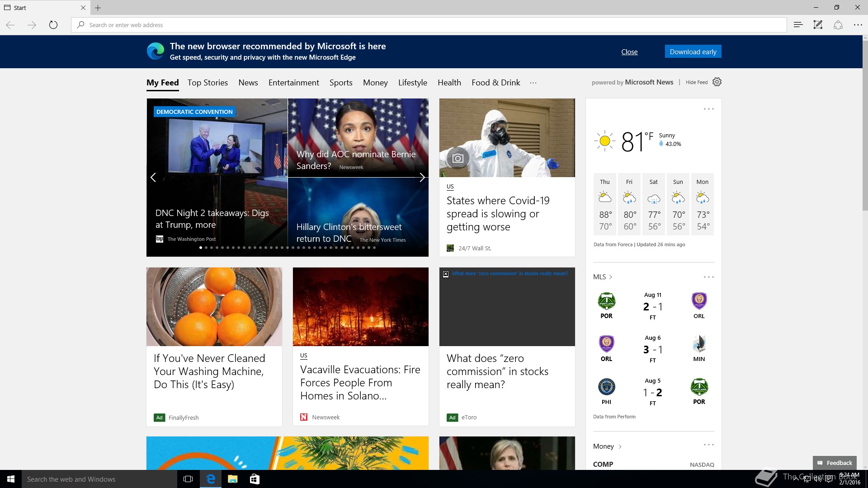Open File Explorer from the taskbar
Image resolution: width=868 pixels, height=488 pixels.
(x=232, y=479)
